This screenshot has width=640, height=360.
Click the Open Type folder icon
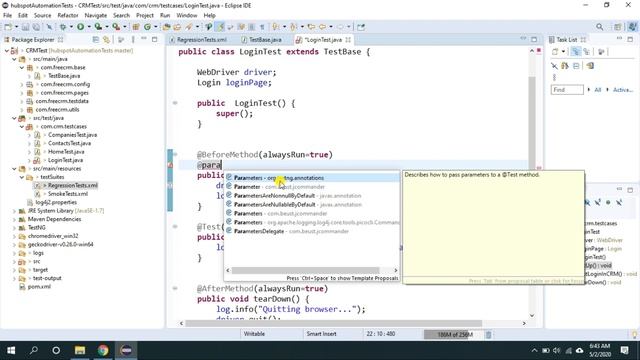pyautogui.click(x=166, y=27)
